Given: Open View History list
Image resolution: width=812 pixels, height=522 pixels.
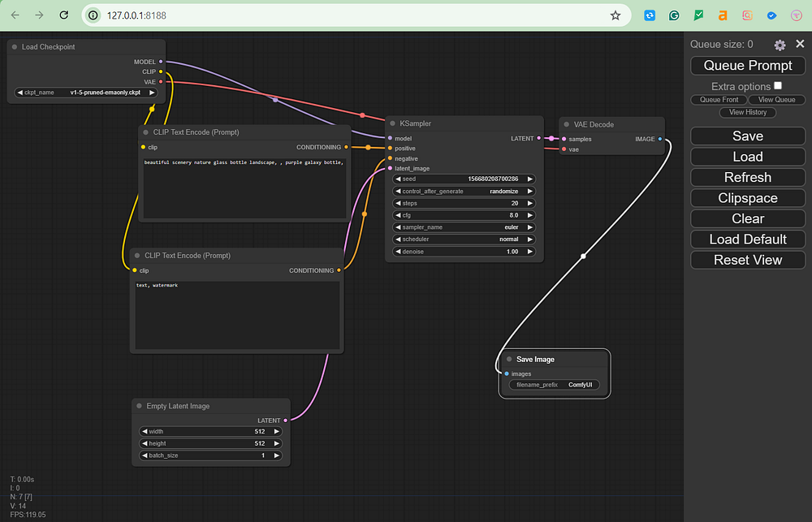Looking at the screenshot, I should 748,112.
